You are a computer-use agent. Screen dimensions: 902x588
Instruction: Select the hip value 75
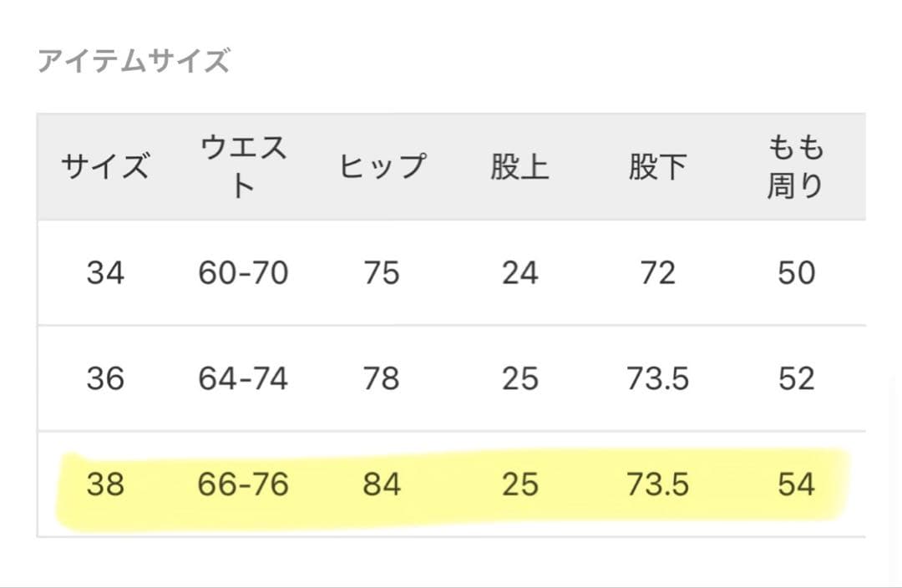(x=382, y=273)
